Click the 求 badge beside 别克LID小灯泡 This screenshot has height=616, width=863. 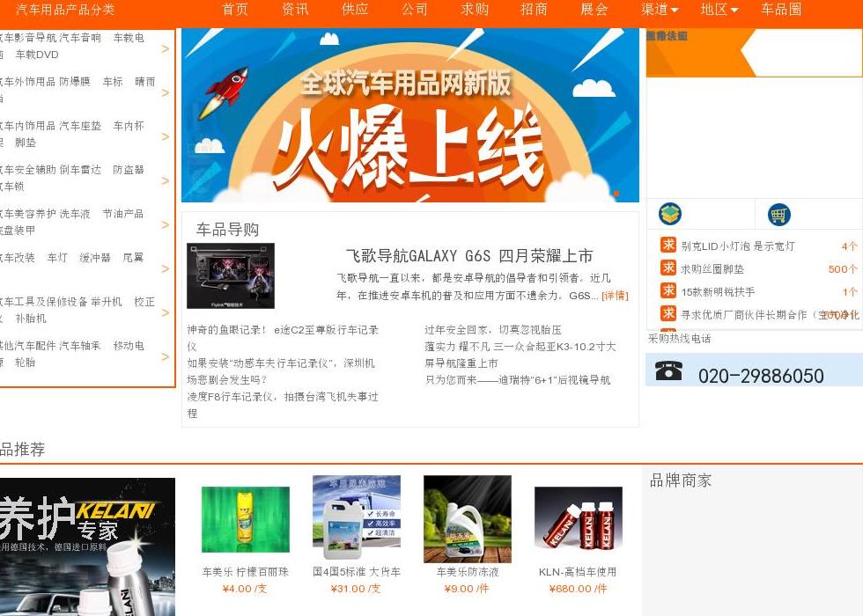coord(668,245)
